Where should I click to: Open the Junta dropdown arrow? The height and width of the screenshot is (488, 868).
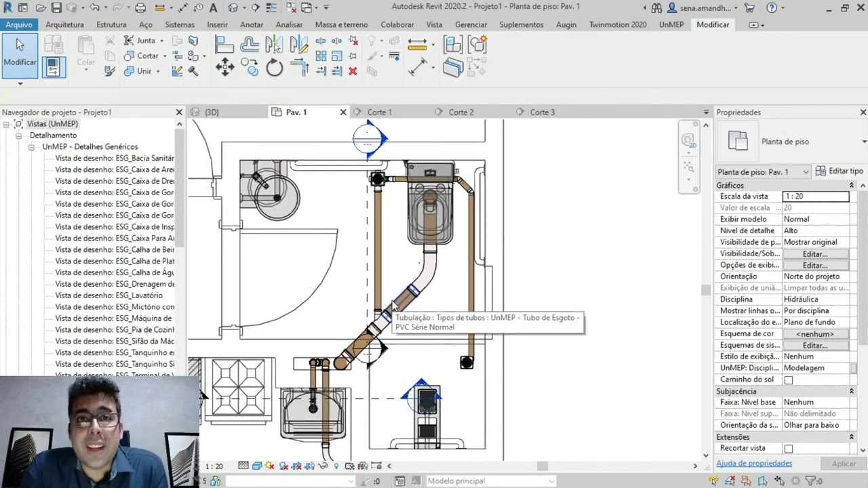pos(161,41)
